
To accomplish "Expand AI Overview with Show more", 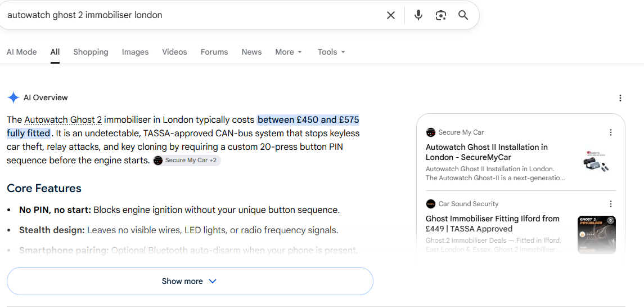I will pos(190,281).
